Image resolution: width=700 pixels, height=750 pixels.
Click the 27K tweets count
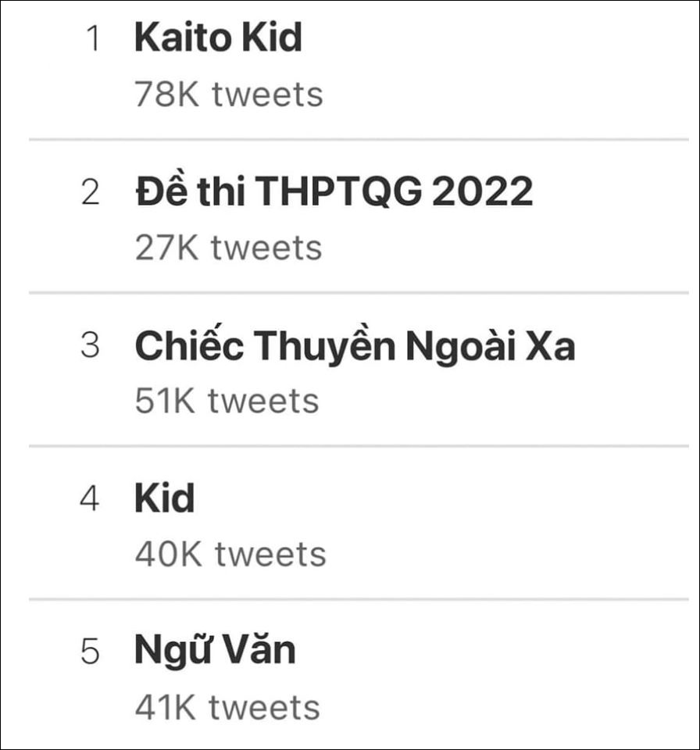click(x=228, y=248)
